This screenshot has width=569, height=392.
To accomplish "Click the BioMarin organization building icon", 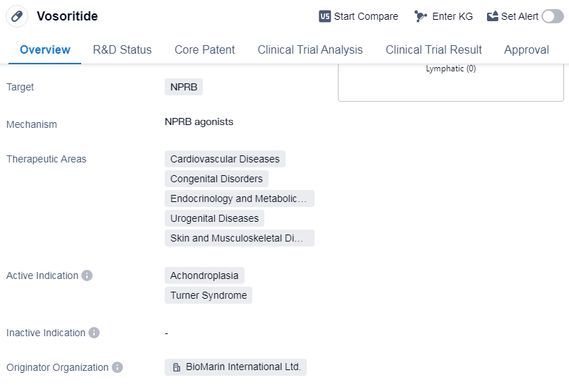I will point(176,367).
